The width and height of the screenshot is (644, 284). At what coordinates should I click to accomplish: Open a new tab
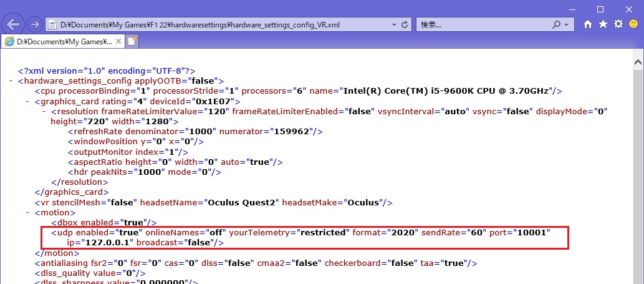(x=132, y=41)
